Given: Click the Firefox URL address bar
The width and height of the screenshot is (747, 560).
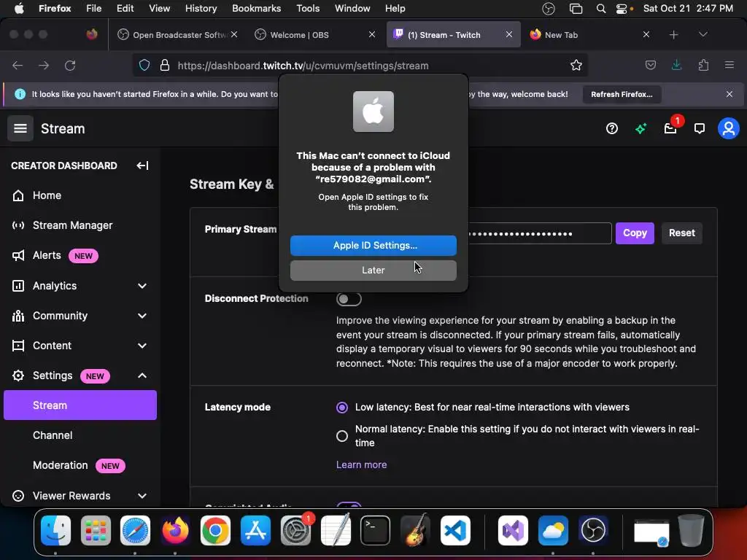Looking at the screenshot, I should pyautogui.click(x=360, y=65).
